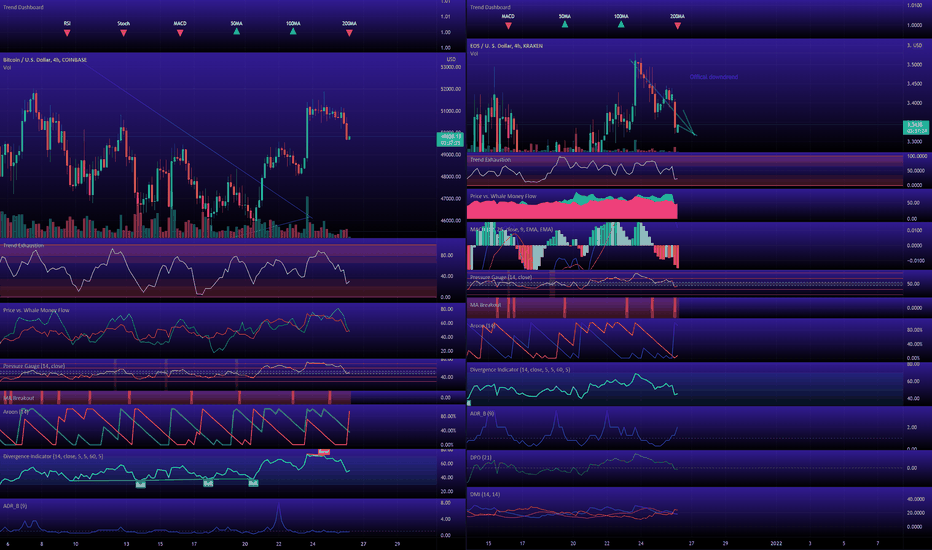Click the 2022 label on the EOS time axis
This screenshot has width=932, height=550.
[x=776, y=543]
